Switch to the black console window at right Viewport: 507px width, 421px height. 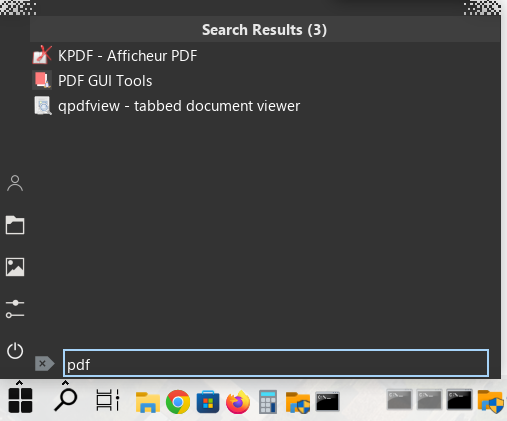point(459,399)
